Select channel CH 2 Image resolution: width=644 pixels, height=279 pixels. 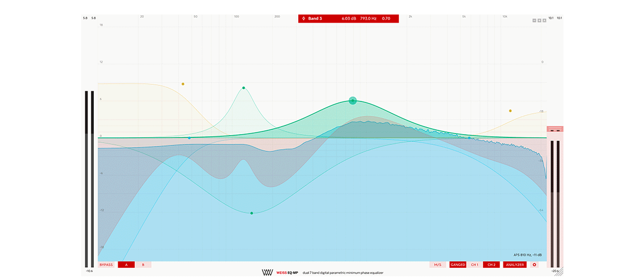492,265
